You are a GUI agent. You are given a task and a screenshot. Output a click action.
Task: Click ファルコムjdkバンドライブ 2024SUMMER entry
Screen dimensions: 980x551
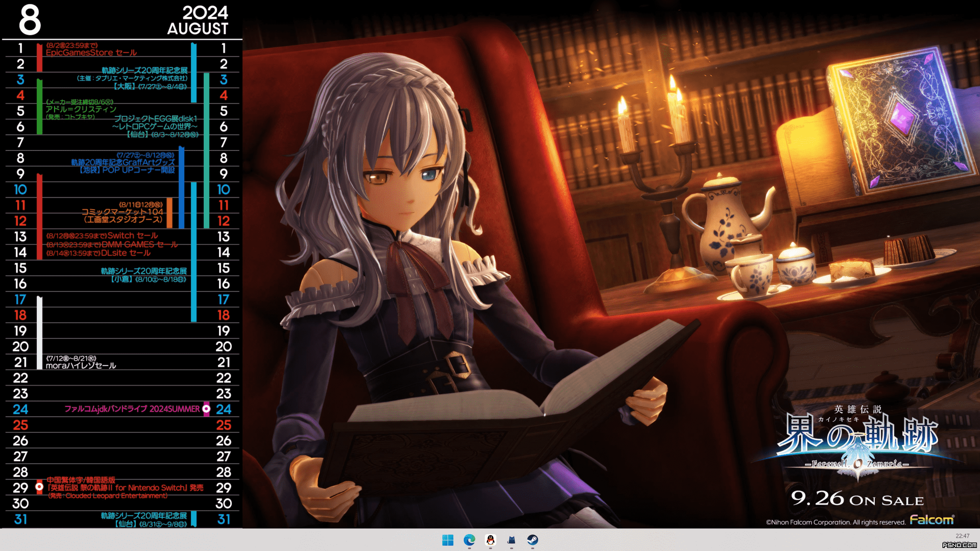(x=132, y=409)
